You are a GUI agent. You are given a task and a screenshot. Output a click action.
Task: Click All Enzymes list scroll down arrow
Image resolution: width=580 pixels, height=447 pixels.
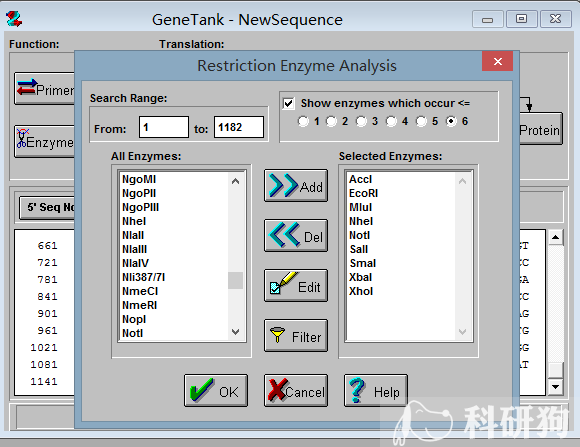(x=236, y=332)
